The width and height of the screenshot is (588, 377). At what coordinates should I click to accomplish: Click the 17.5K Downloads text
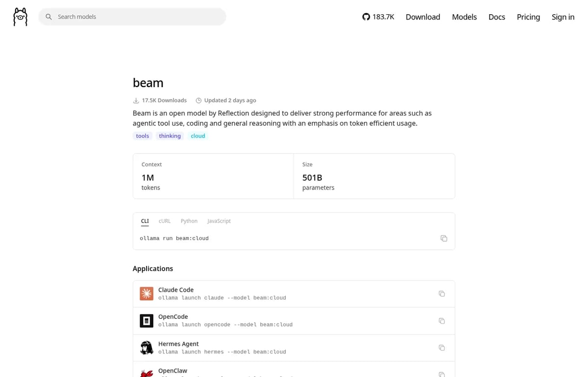pos(164,100)
